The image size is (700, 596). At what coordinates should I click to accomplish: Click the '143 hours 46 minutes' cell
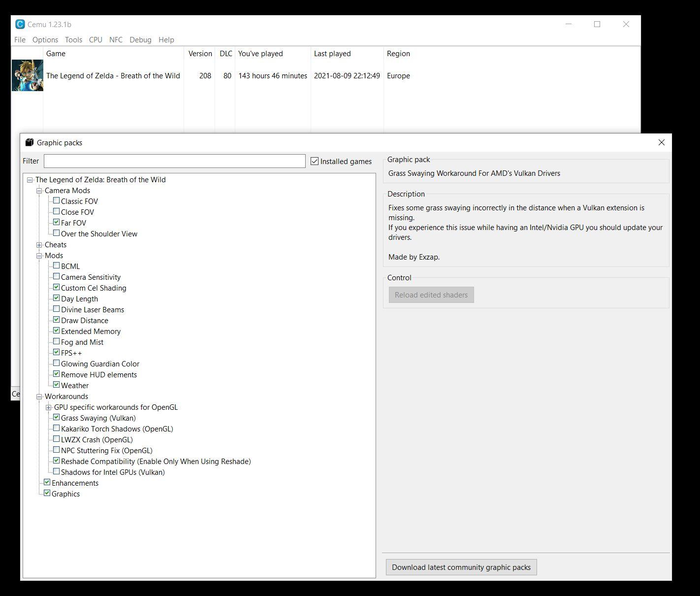pyautogui.click(x=273, y=75)
